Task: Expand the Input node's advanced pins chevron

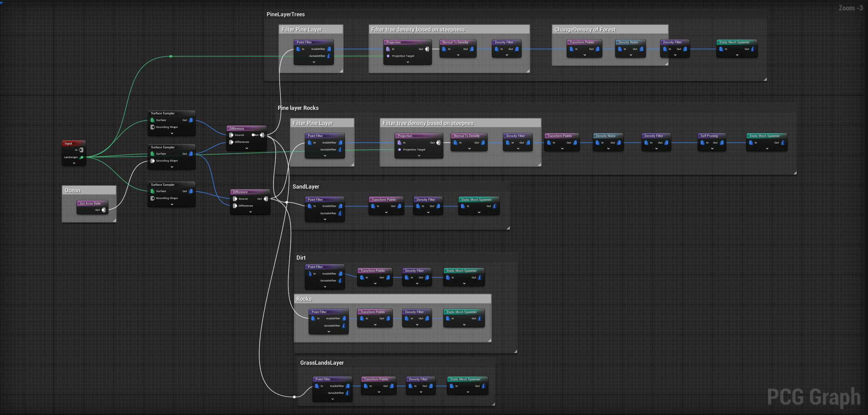Action: pyautogui.click(x=74, y=163)
